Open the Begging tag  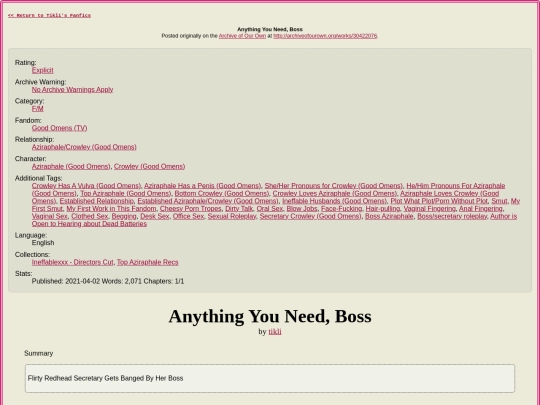pos(124,216)
